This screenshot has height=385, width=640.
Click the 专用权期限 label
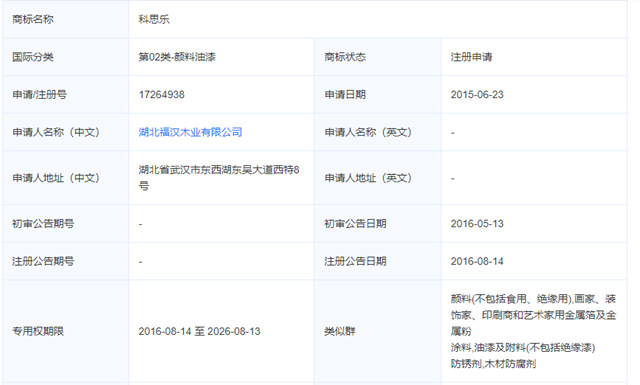(x=38, y=331)
